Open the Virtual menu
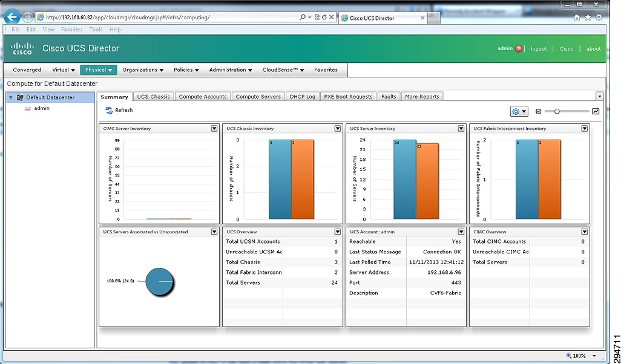Viewport: 621px width, 364px height. point(64,70)
